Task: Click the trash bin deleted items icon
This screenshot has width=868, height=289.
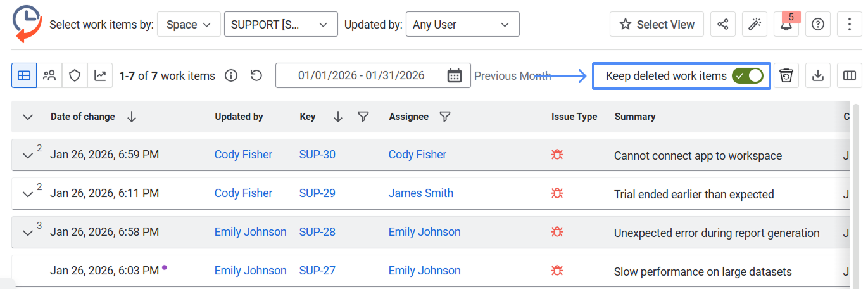Action: 786,76
